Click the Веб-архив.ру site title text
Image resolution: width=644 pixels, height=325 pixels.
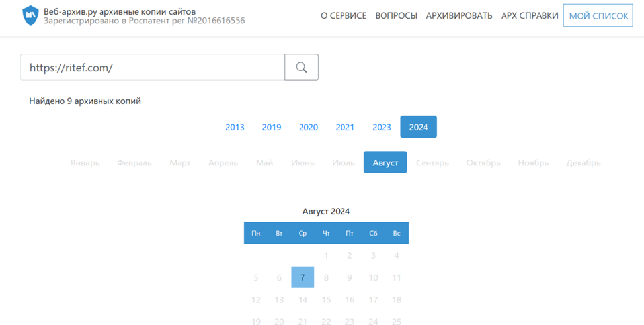[x=119, y=11]
